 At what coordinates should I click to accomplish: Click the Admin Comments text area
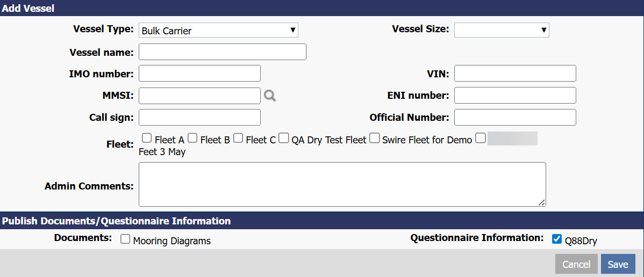pos(342,184)
